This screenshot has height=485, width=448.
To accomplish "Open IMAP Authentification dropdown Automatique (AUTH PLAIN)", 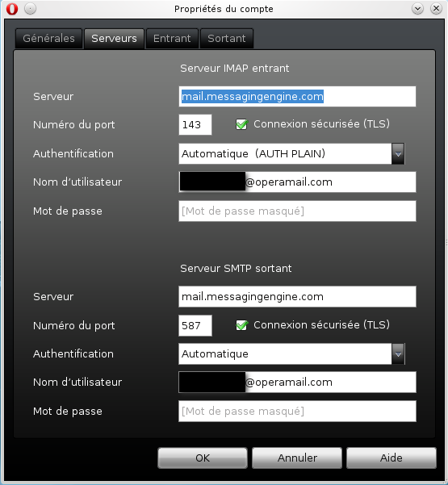I will click(x=291, y=153).
